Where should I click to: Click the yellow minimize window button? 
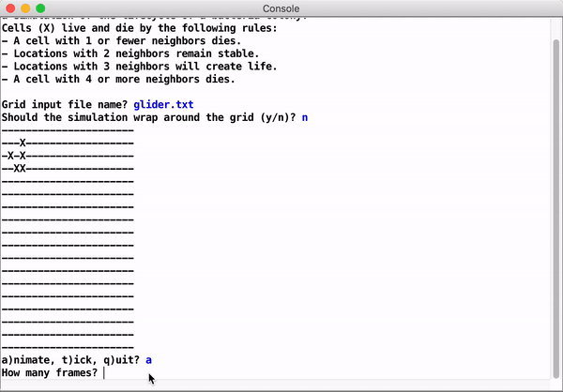click(25, 8)
